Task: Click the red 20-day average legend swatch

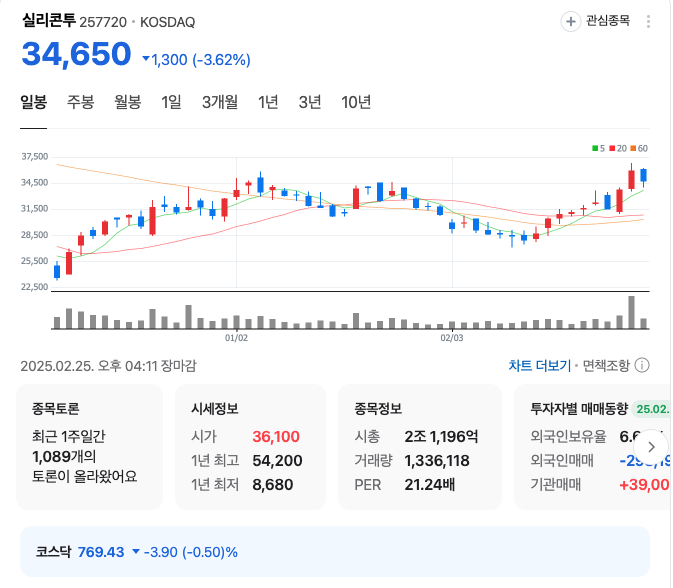Action: 612,149
